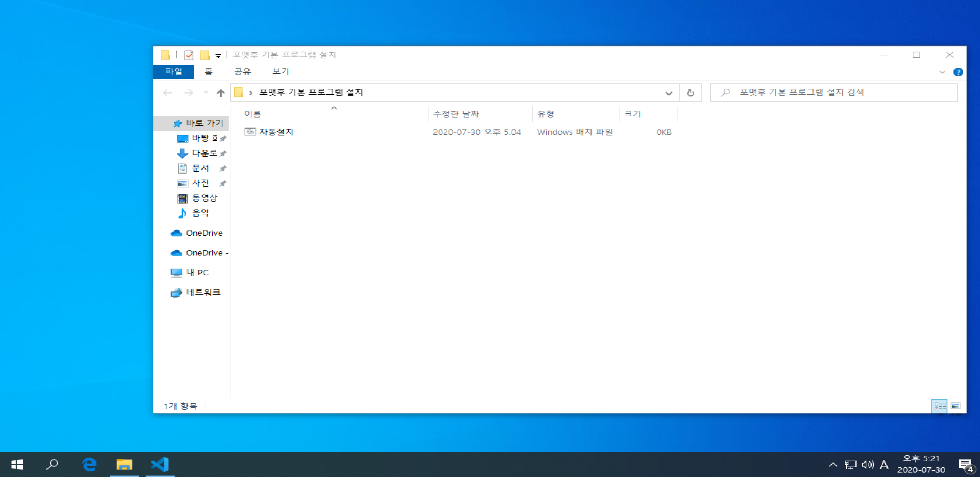980x477 pixels.
Task: Open the recent locations dropdown arrow
Action: [x=206, y=93]
